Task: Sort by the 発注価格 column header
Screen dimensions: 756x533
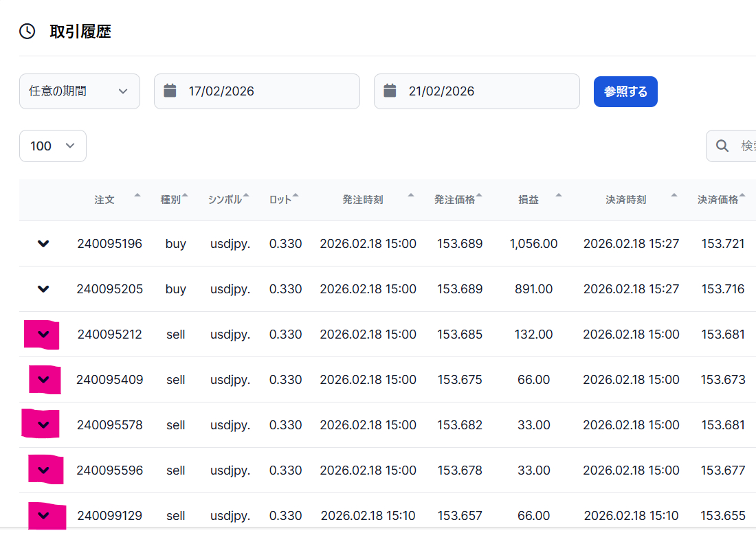Action: click(454, 199)
